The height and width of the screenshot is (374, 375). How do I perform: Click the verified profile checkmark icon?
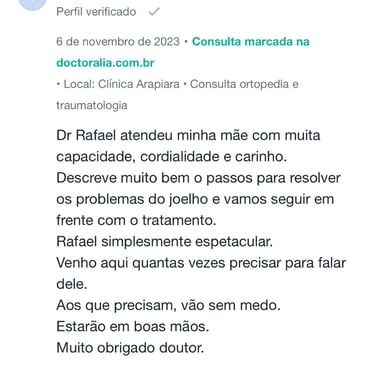tap(154, 12)
